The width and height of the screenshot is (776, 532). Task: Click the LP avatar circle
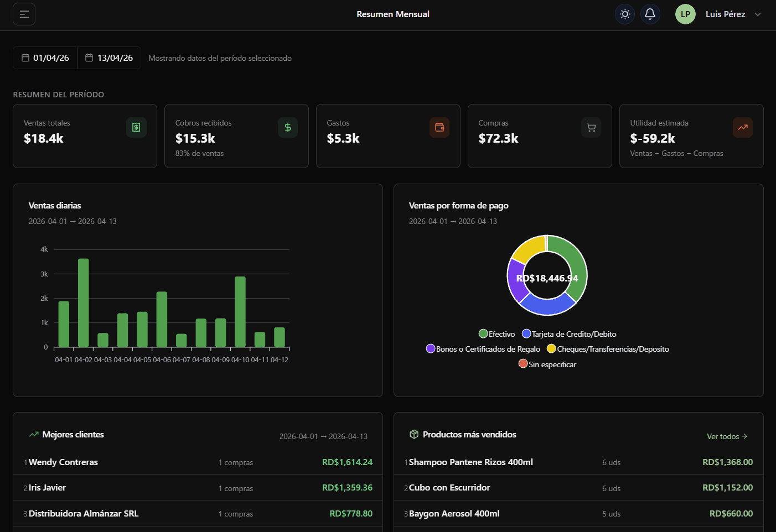pyautogui.click(x=685, y=14)
